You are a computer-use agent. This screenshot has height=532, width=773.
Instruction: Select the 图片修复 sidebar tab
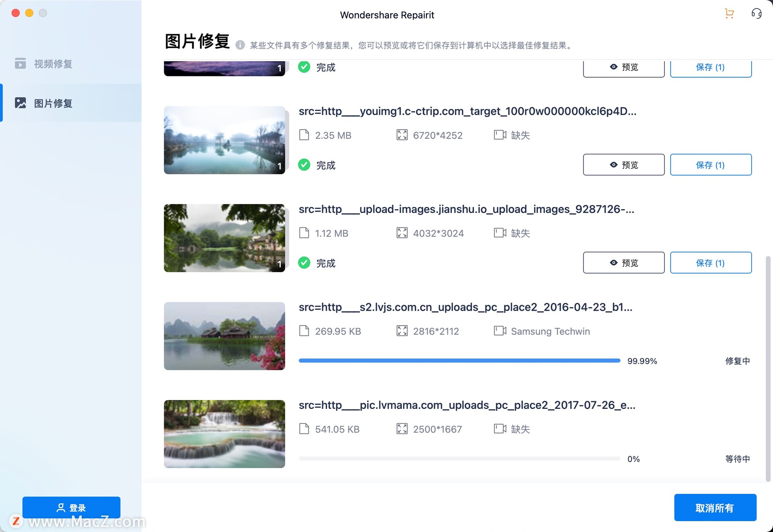point(53,103)
